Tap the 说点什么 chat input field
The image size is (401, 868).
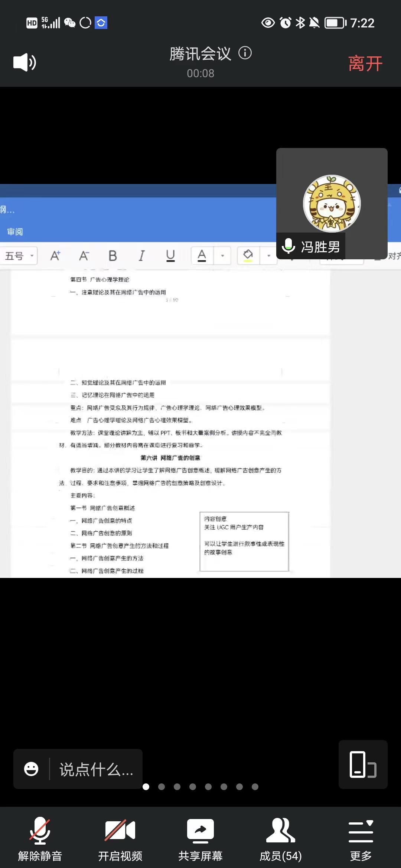96,769
